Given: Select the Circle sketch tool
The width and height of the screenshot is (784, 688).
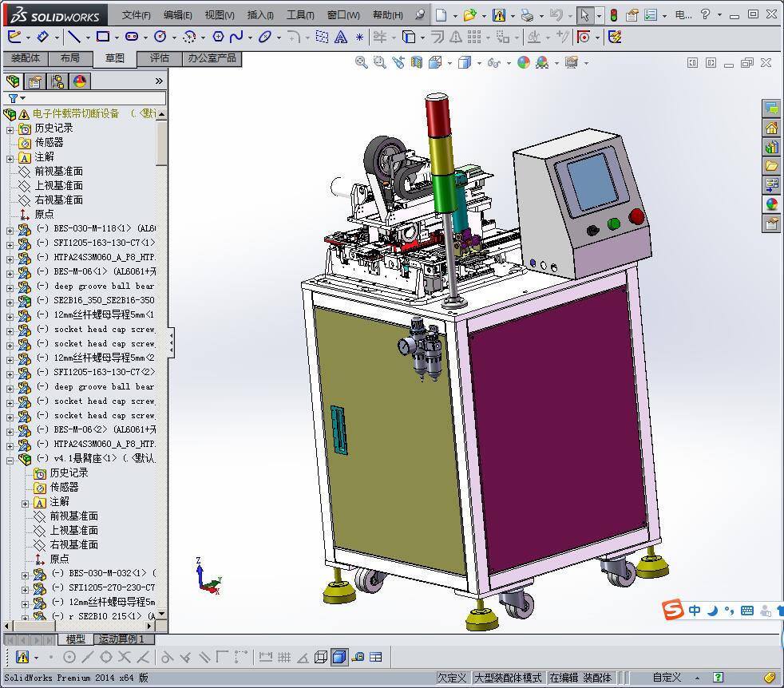Looking at the screenshot, I should click(160, 37).
